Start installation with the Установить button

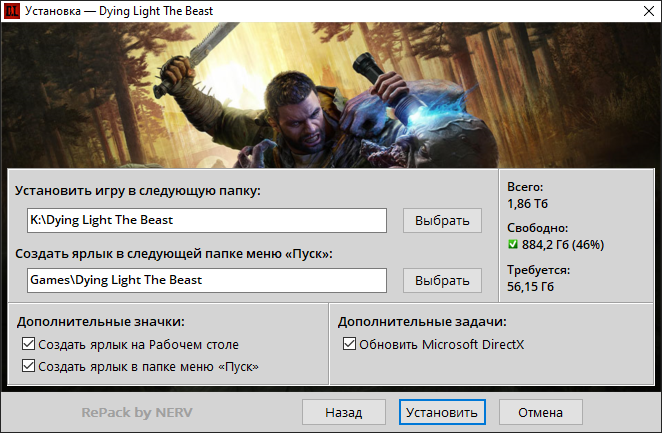click(x=440, y=412)
